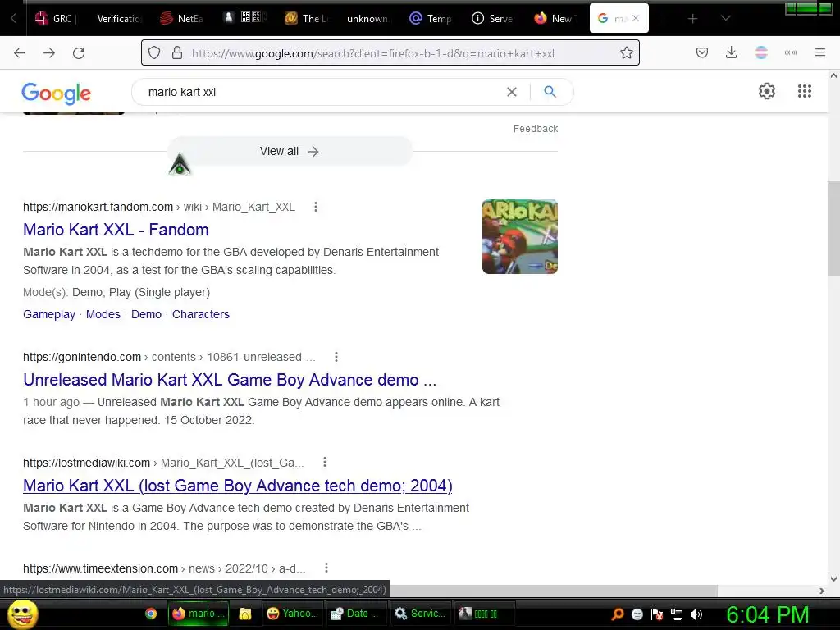Reload the current page
840x630 pixels.
pos(79,53)
